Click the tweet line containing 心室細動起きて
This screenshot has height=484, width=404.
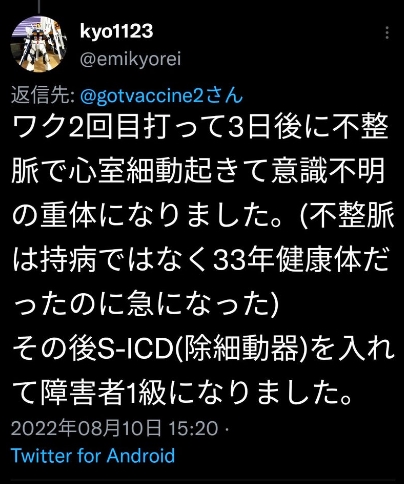198,172
